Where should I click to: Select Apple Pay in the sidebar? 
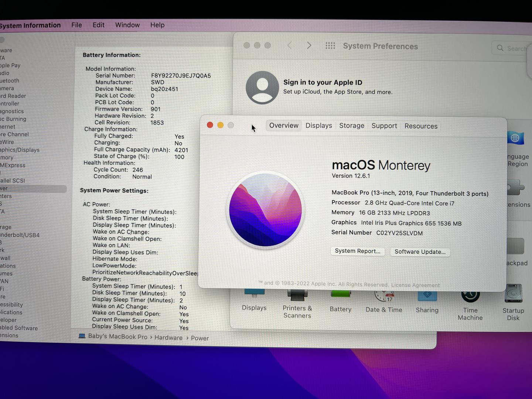pyautogui.click(x=10, y=65)
